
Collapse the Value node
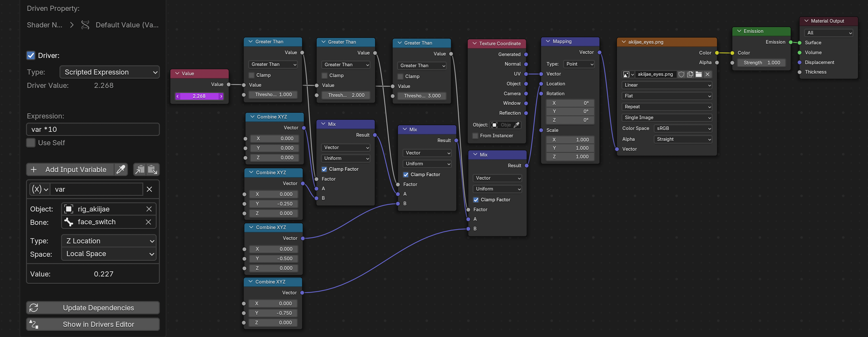point(177,73)
